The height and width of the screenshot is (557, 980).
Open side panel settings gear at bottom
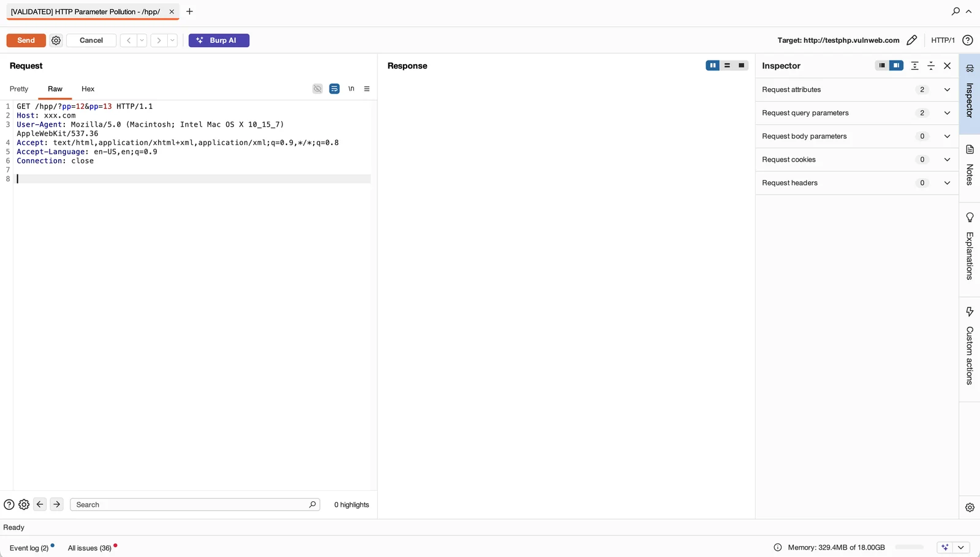[970, 507]
